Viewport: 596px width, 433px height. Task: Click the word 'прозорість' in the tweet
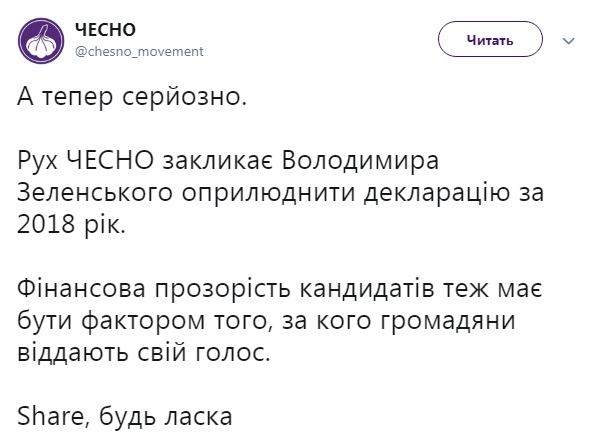point(223,290)
